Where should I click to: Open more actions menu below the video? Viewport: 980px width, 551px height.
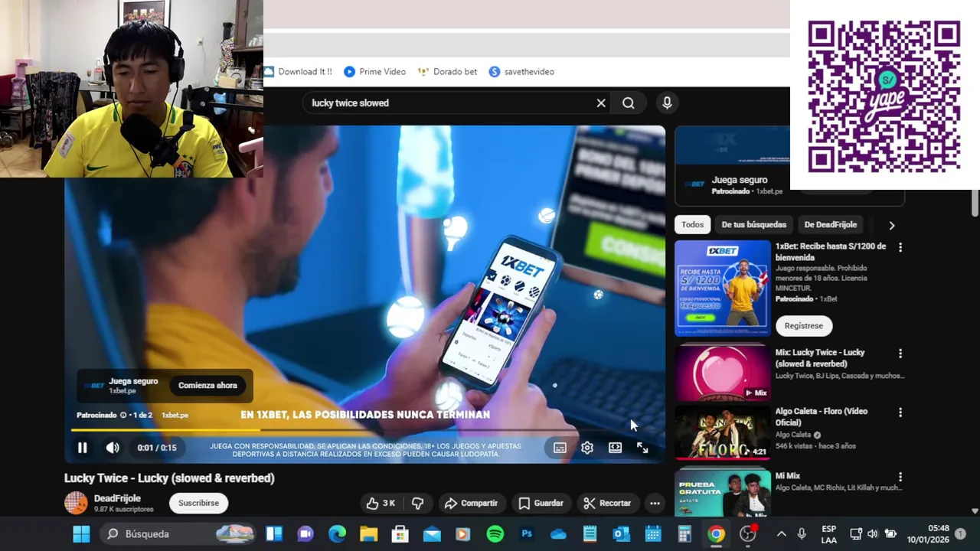tap(655, 503)
